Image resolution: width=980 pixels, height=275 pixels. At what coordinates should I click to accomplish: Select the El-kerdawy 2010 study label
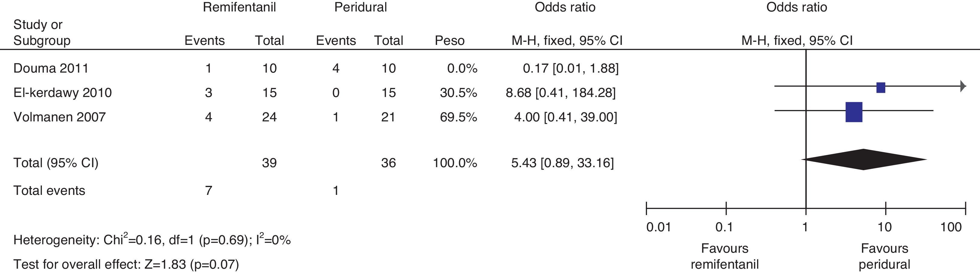[62, 93]
